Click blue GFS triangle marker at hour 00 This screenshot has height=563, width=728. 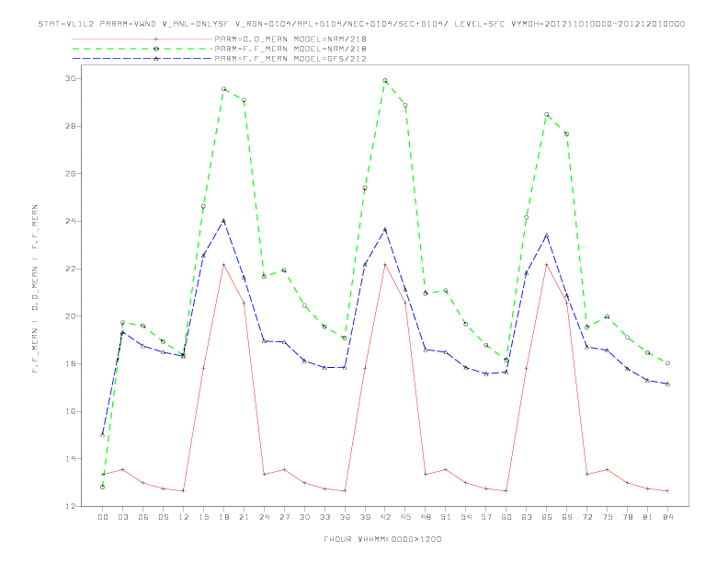pos(103,434)
